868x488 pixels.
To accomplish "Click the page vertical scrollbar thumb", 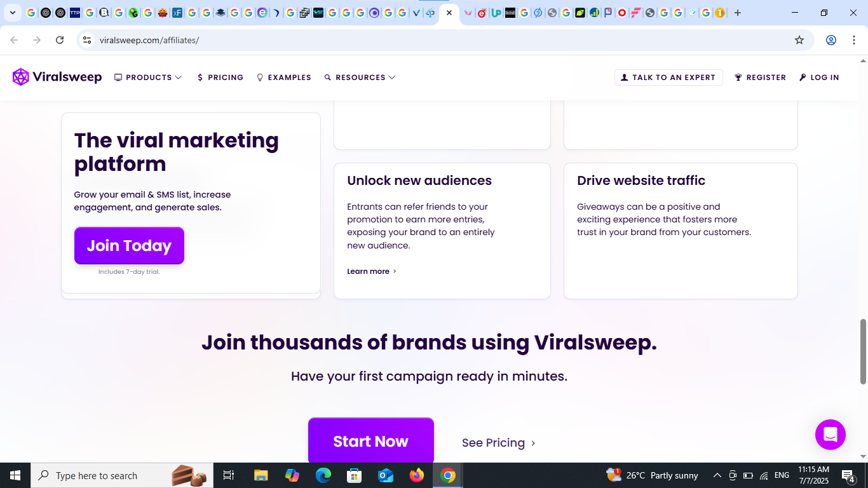I will [x=863, y=351].
